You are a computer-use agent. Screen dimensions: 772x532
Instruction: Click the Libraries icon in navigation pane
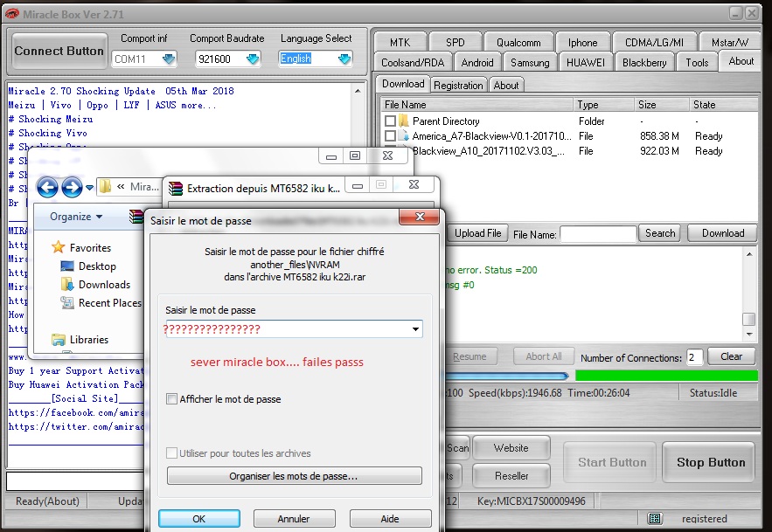tap(59, 340)
